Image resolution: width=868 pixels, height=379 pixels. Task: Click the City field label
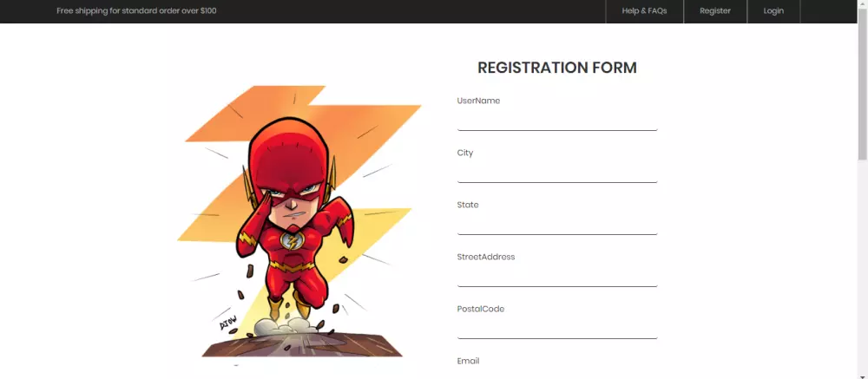tap(465, 153)
